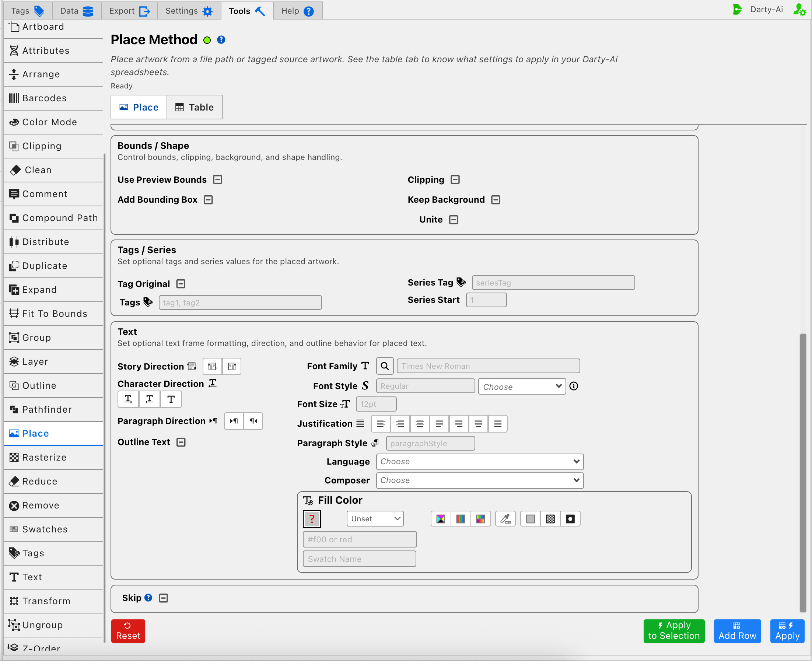Click the Font Style info icon
The image size is (812, 661).
(x=574, y=386)
